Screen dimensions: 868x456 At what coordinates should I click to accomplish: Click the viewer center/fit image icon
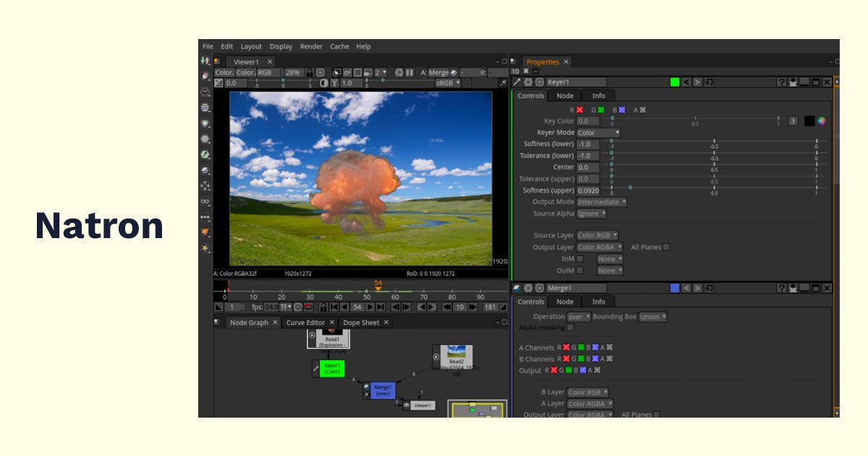pos(320,72)
